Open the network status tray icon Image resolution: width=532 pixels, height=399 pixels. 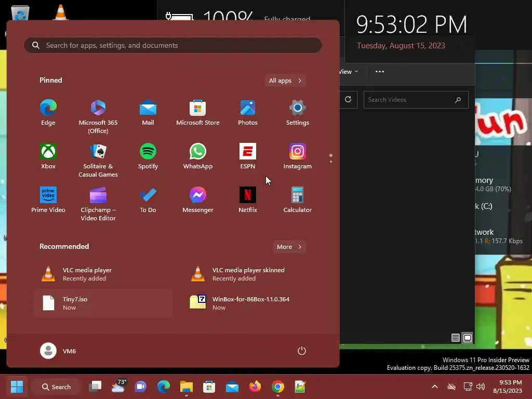coord(468,387)
